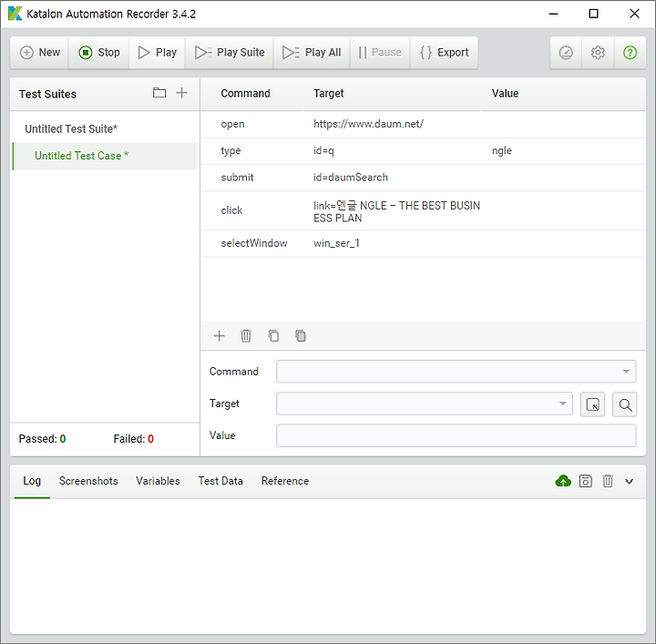Close the Katalon Recorder window

(634, 14)
